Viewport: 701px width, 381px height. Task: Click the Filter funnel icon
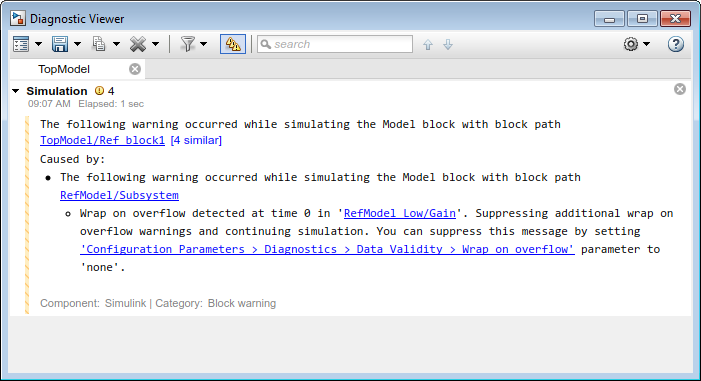point(188,44)
